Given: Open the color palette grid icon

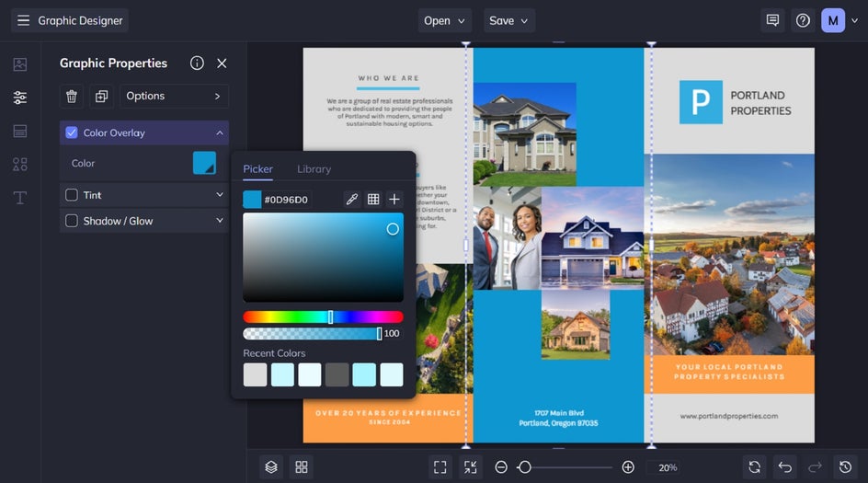Looking at the screenshot, I should (373, 200).
